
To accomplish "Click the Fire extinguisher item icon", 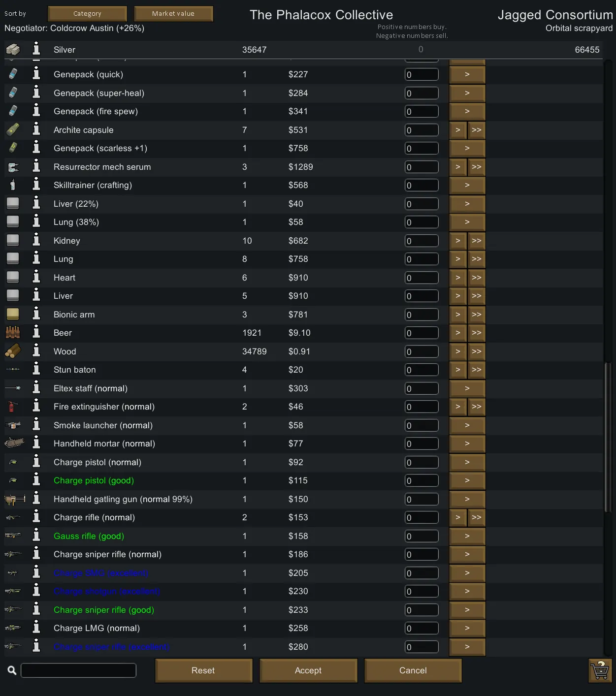I will (12, 407).
